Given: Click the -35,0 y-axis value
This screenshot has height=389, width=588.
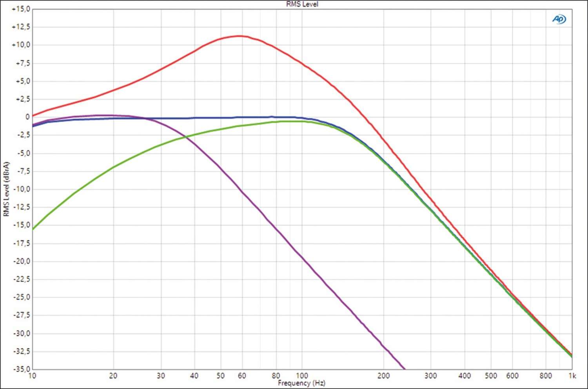Looking at the screenshot, I should [22, 369].
